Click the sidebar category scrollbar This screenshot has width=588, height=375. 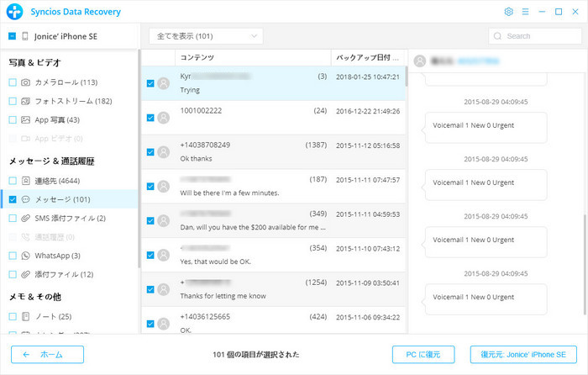139,158
